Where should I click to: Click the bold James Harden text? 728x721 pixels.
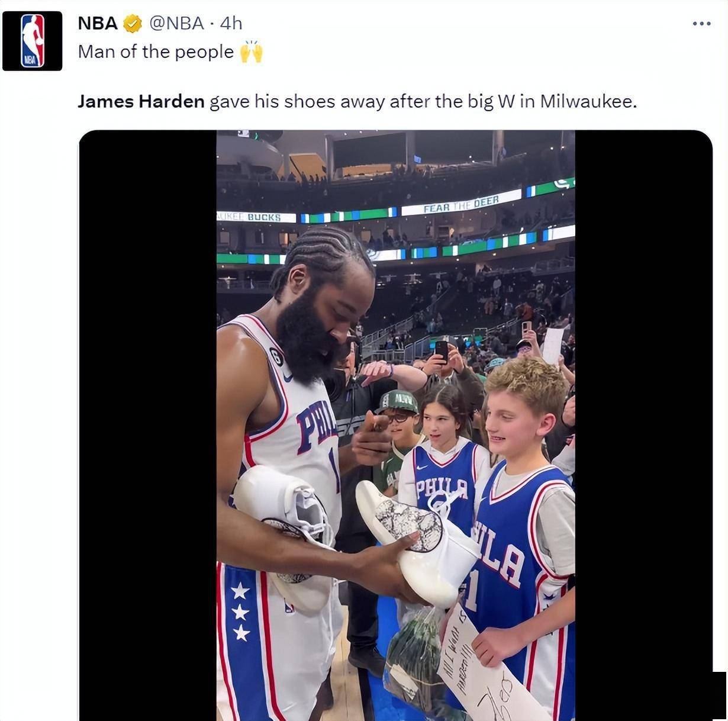(x=141, y=102)
